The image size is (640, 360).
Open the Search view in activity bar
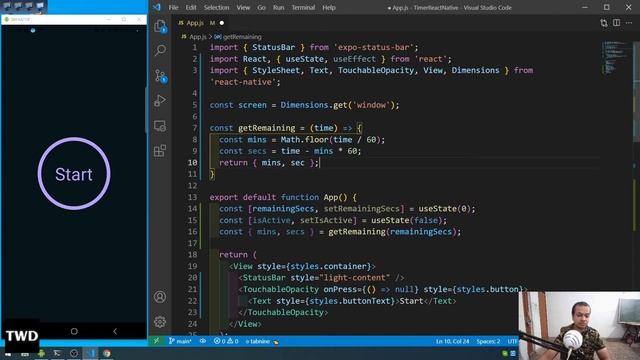point(160,50)
